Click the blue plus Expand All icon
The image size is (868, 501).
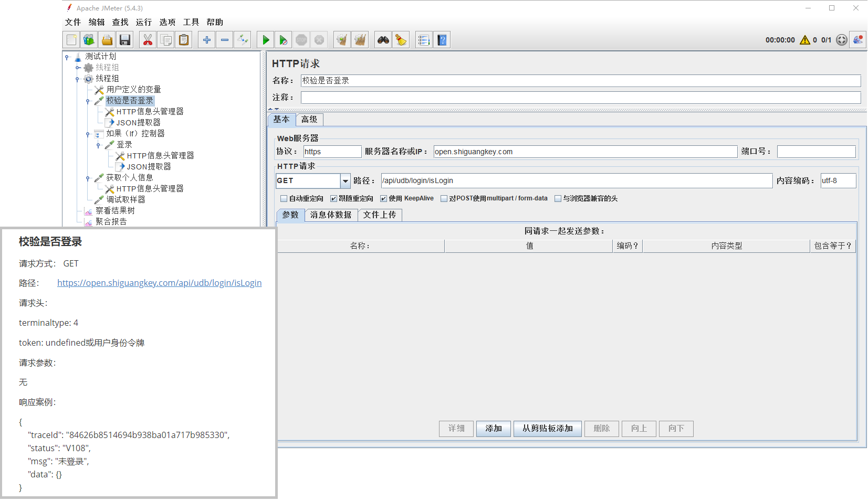[x=207, y=40]
